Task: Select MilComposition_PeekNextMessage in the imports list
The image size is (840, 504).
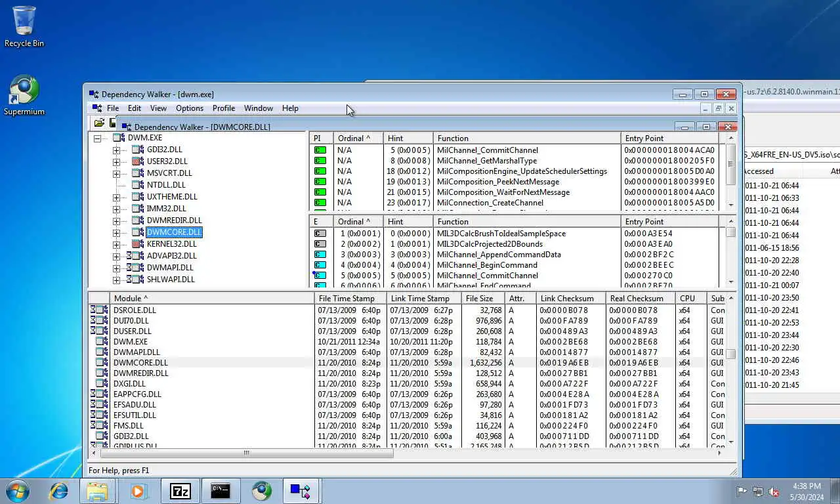Action: [498, 182]
